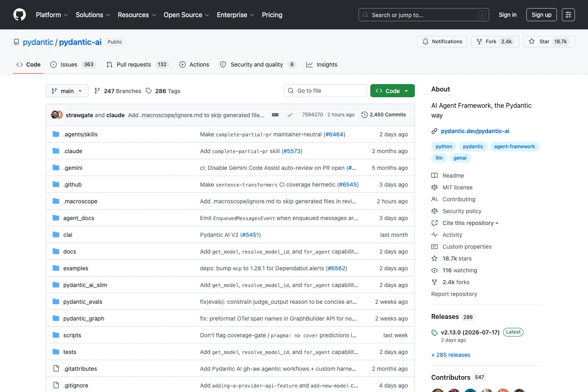Open the + 285 releases link

click(451, 355)
